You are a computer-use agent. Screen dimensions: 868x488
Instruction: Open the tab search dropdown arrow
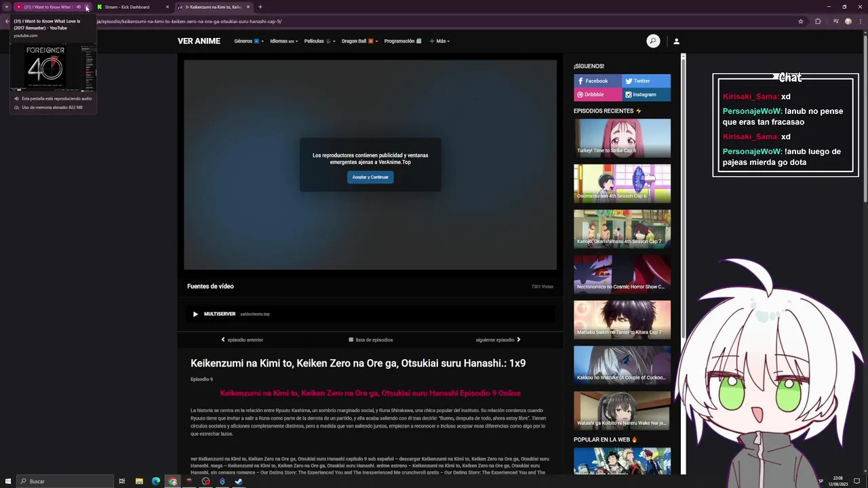(7, 7)
